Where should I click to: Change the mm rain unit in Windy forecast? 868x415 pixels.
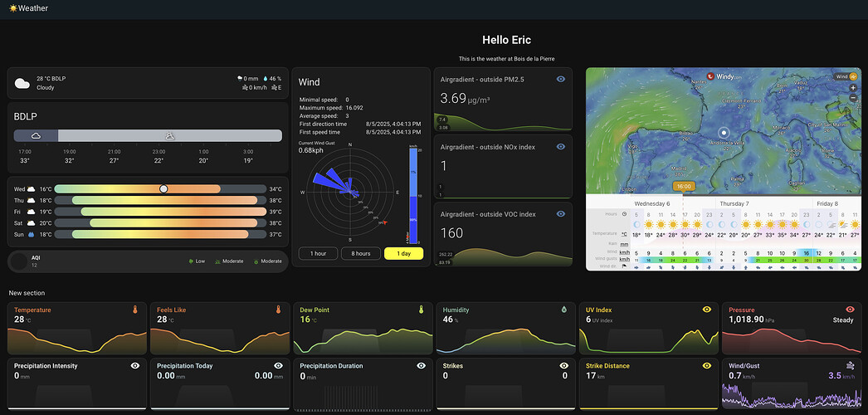pos(624,243)
